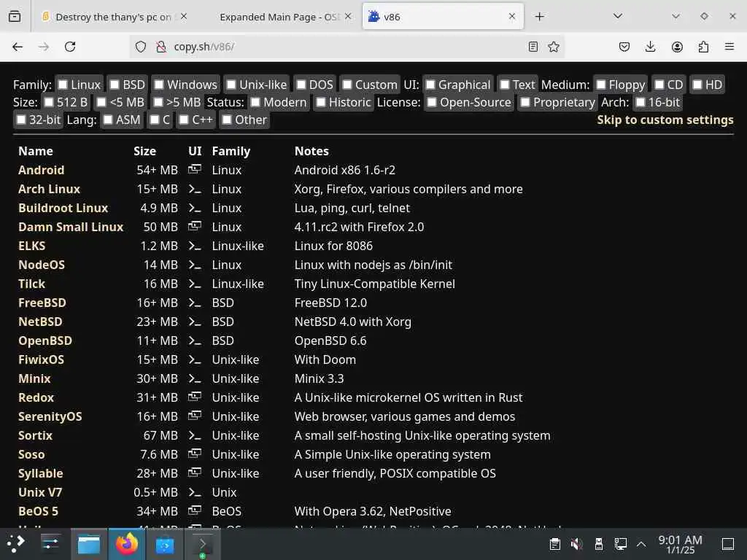Close the Destroy the thany's pc tab
Screen dimensions: 747x560
(183, 16)
